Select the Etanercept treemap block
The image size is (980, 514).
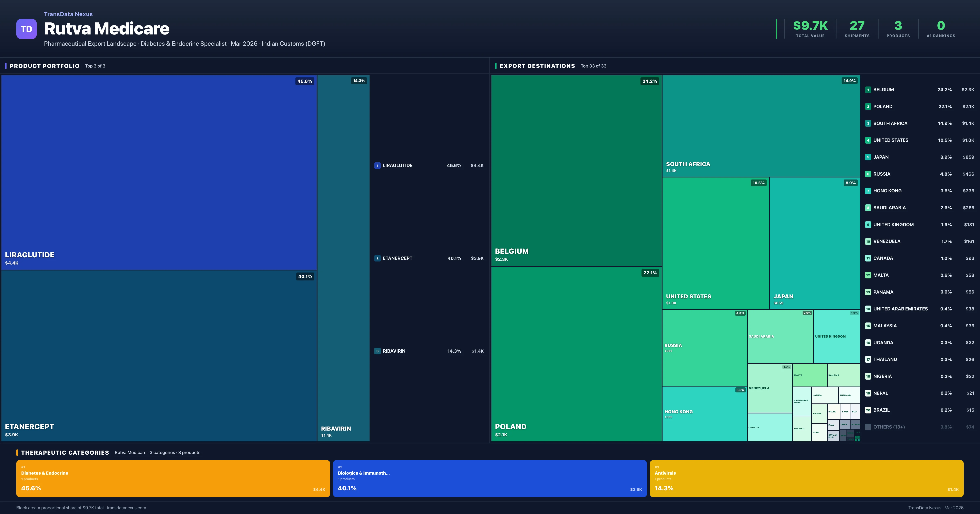point(159,356)
